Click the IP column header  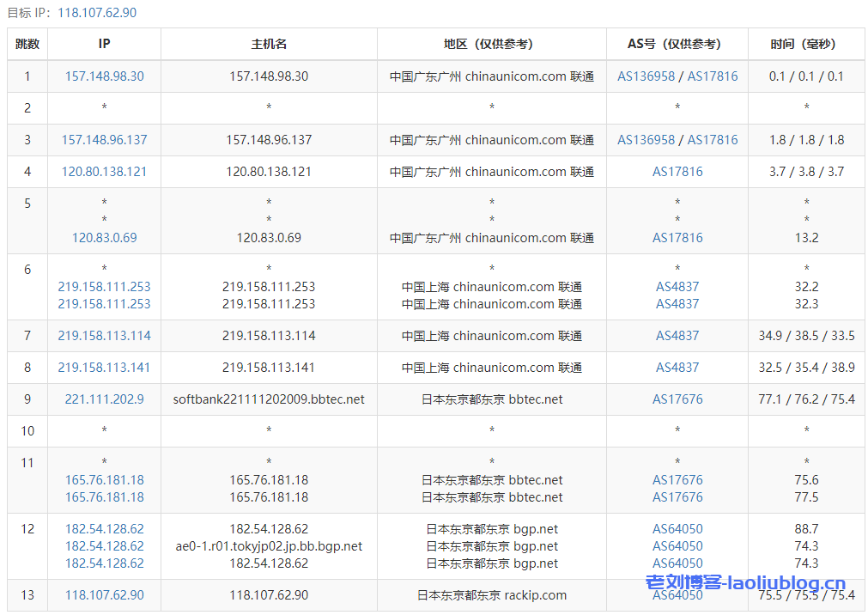pos(104,43)
